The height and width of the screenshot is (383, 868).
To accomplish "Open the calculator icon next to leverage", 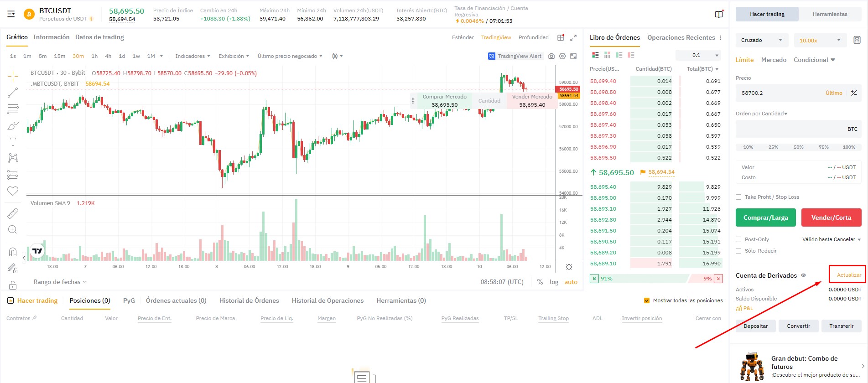I will [x=857, y=40].
